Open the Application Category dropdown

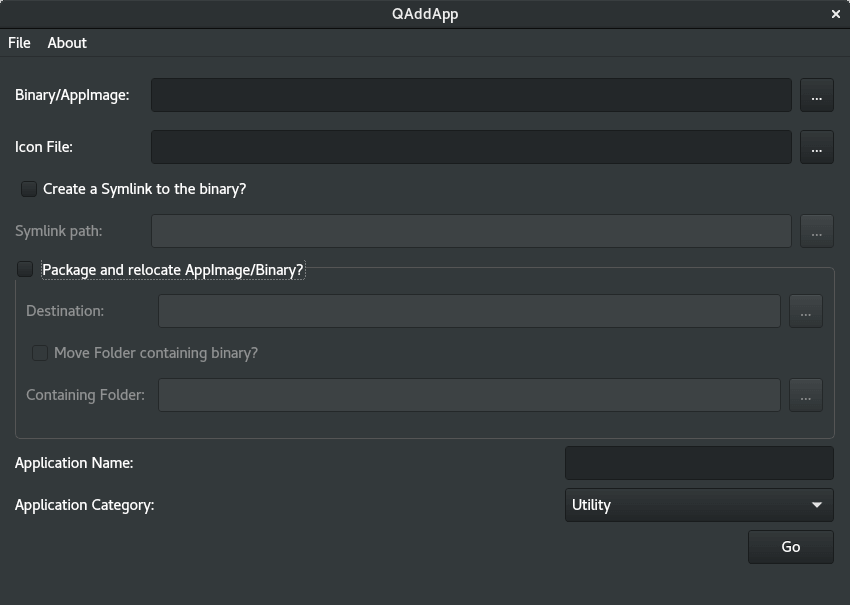(698, 505)
